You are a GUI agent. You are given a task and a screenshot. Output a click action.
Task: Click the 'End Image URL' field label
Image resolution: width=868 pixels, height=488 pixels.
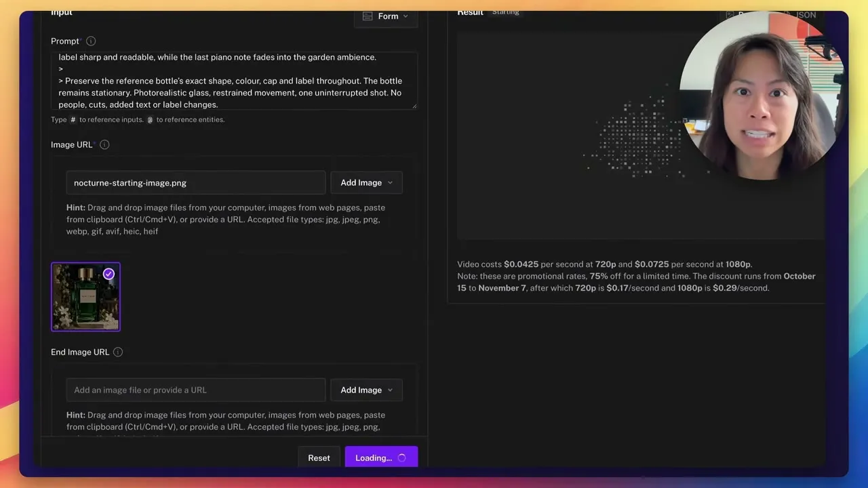80,352
